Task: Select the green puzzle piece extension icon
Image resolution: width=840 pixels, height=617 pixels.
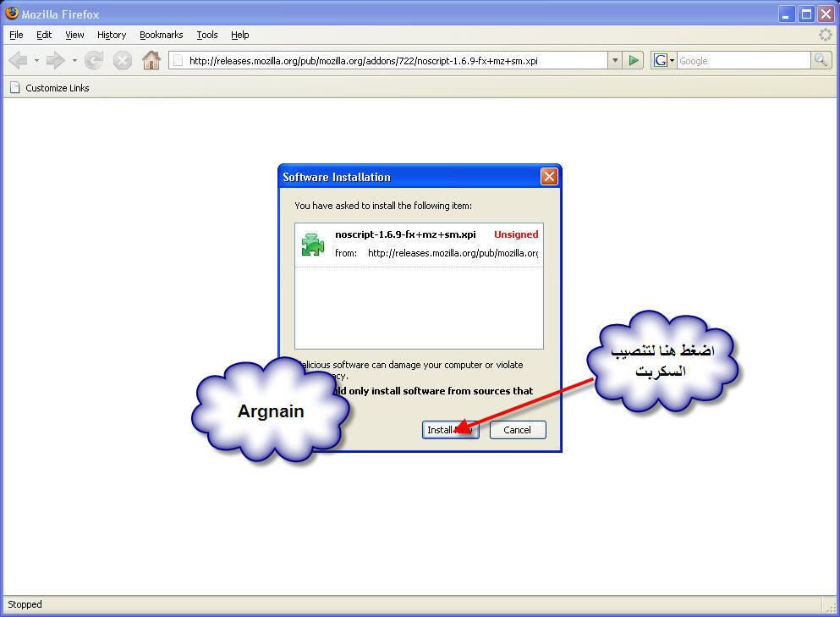Action: [313, 245]
